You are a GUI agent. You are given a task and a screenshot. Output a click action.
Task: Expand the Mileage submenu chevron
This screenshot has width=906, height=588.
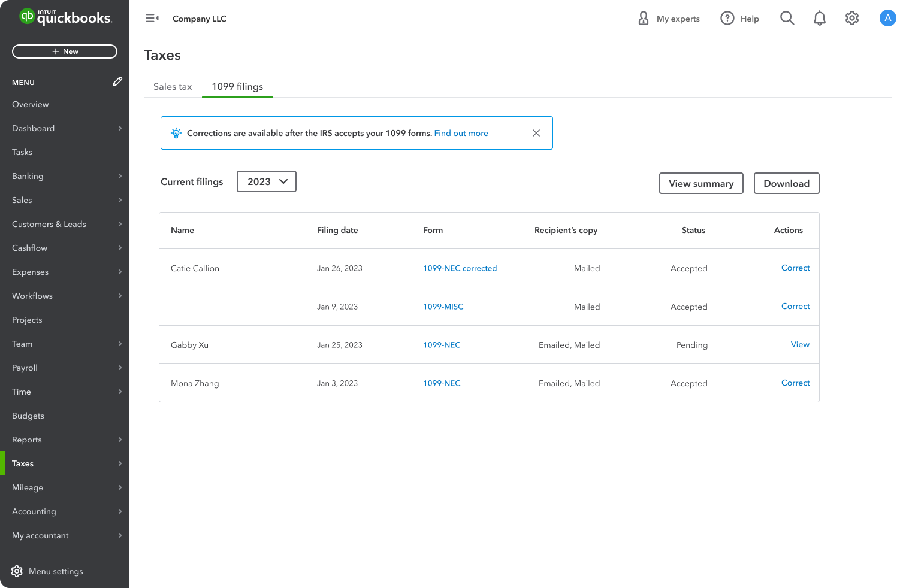click(x=120, y=487)
